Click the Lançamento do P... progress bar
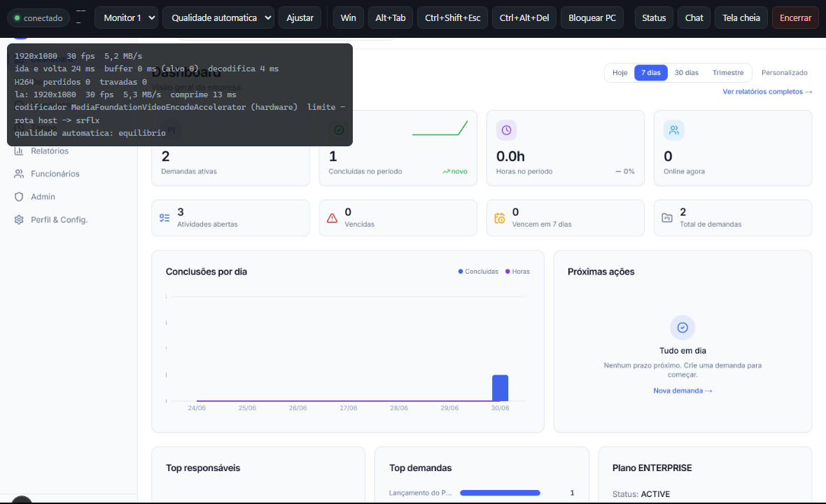The image size is (826, 504). click(x=500, y=493)
